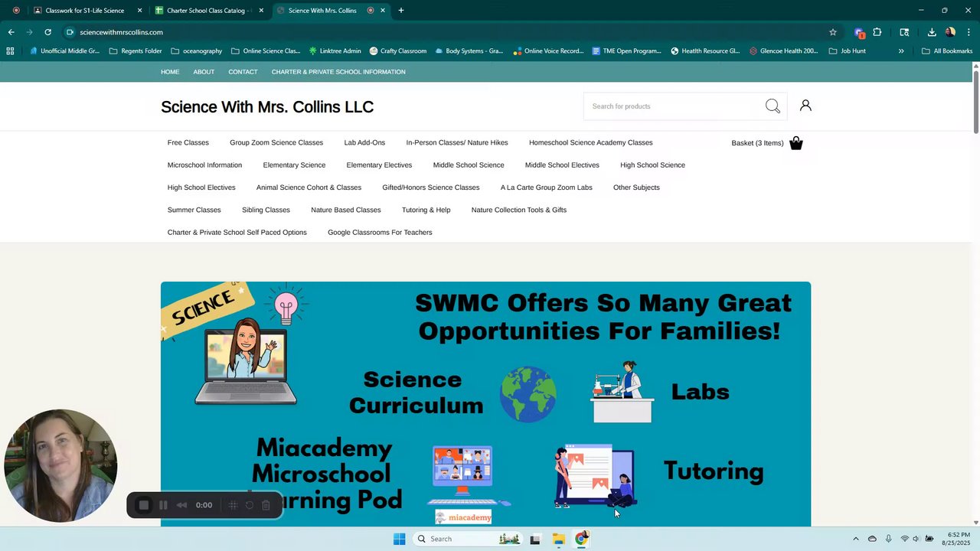
Task: Stop the screen recording
Action: click(x=143, y=505)
